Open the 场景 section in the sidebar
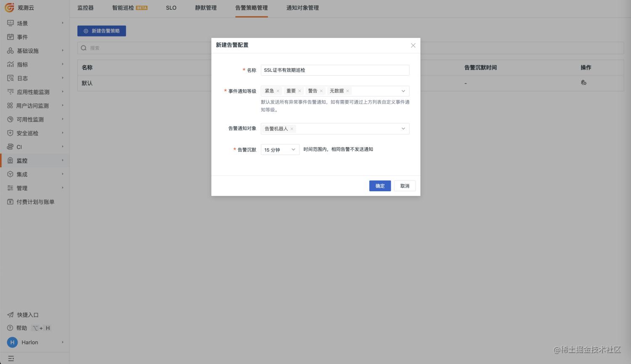631x364 pixels. 21,23
